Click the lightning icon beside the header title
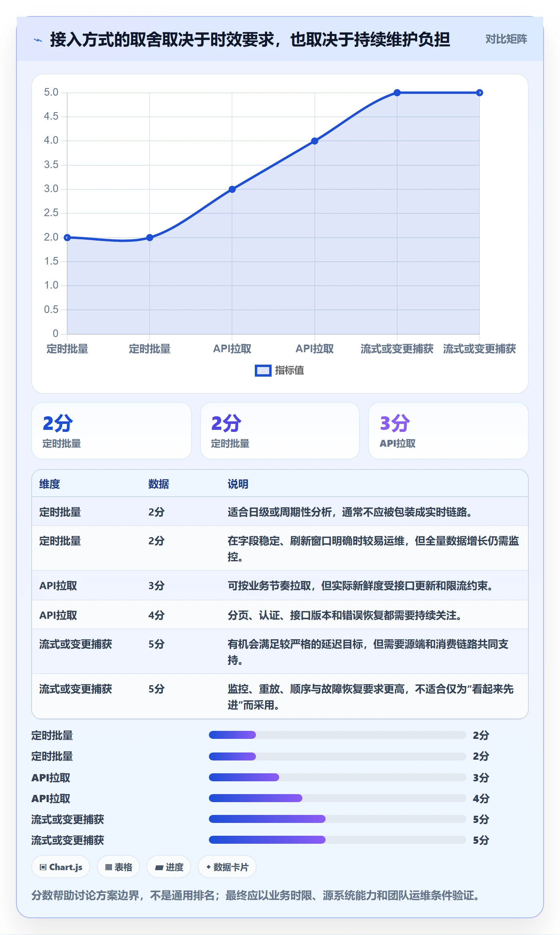This screenshot has width=560, height=935. pyautogui.click(x=38, y=40)
